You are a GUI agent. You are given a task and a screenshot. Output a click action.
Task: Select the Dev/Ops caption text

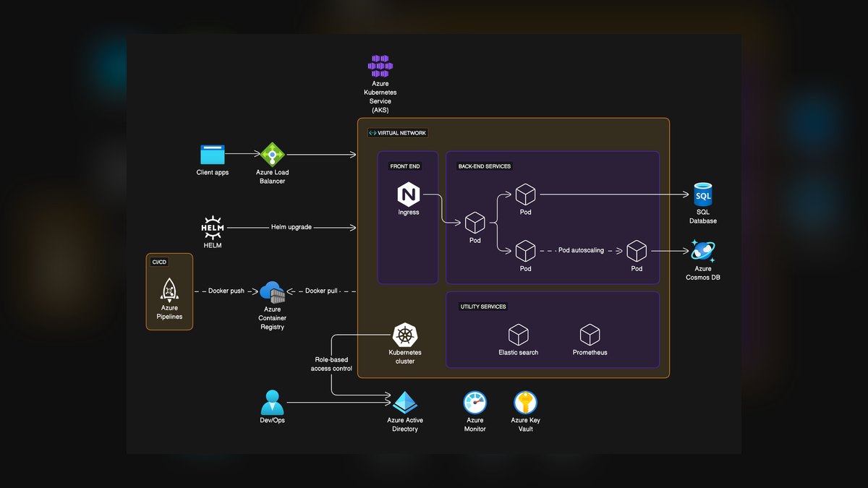tap(273, 421)
